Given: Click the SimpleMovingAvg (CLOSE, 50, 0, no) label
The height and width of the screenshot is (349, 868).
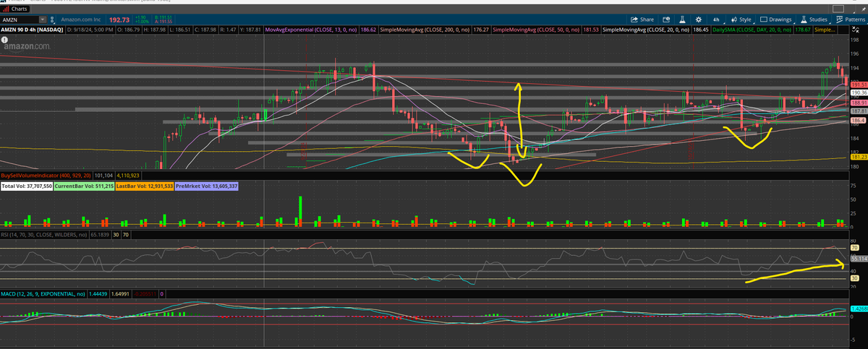Looking at the screenshot, I should pyautogui.click(x=536, y=30).
